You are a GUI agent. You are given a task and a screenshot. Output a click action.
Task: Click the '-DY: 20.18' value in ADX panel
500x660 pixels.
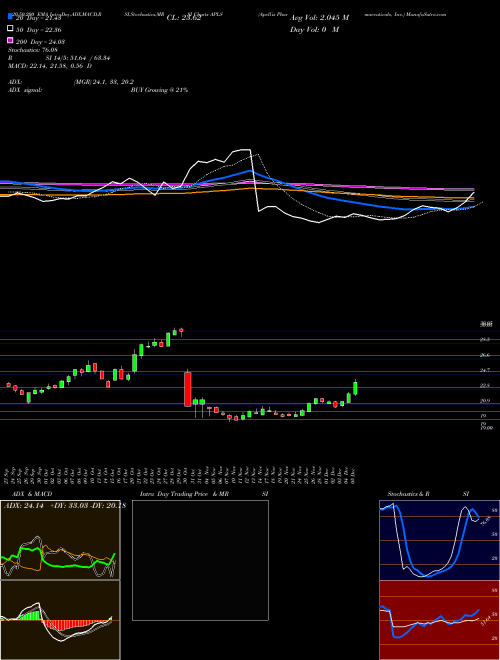pyautogui.click(x=106, y=506)
